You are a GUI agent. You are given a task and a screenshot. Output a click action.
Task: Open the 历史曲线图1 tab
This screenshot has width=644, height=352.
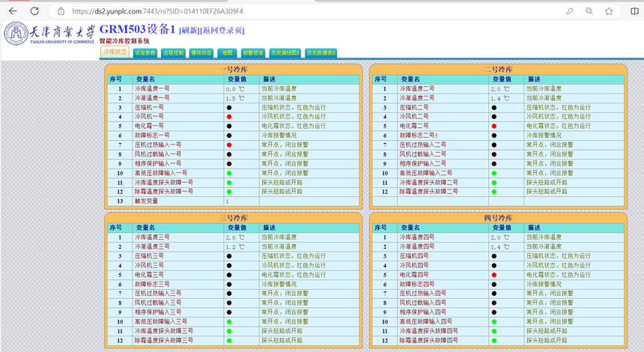[x=285, y=53]
